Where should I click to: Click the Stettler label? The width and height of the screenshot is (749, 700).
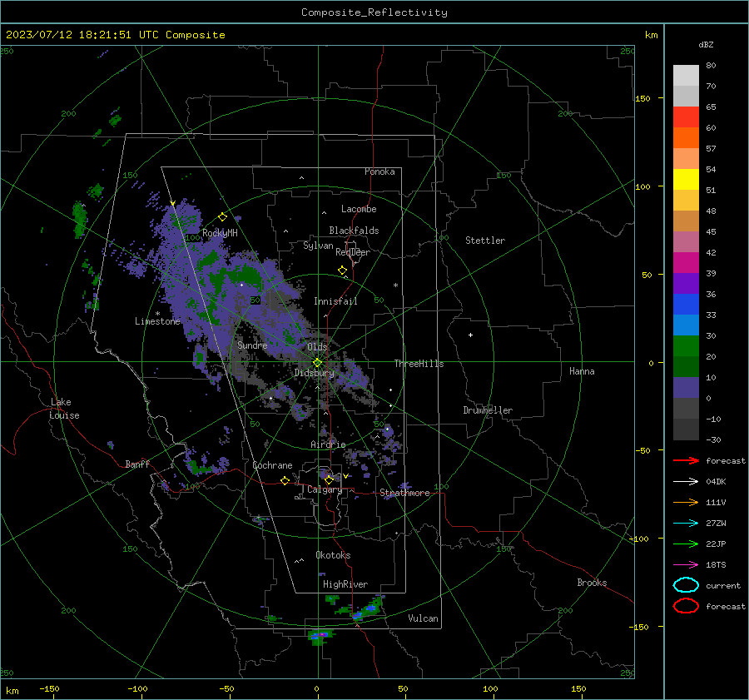tap(485, 241)
